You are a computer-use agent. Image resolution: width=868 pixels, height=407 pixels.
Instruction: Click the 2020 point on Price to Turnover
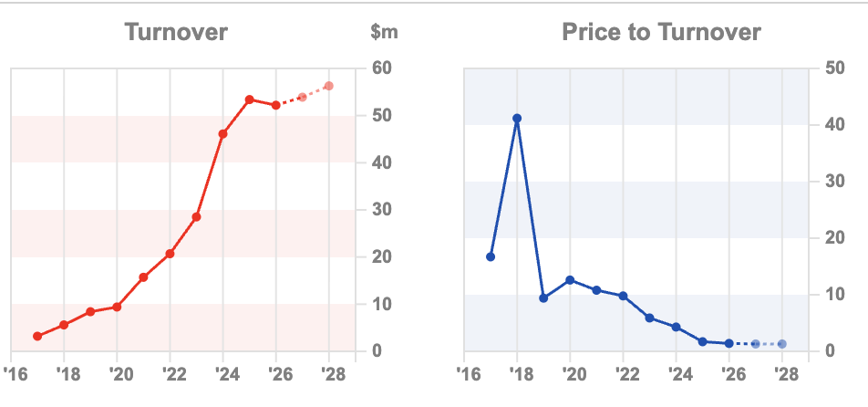pos(570,280)
